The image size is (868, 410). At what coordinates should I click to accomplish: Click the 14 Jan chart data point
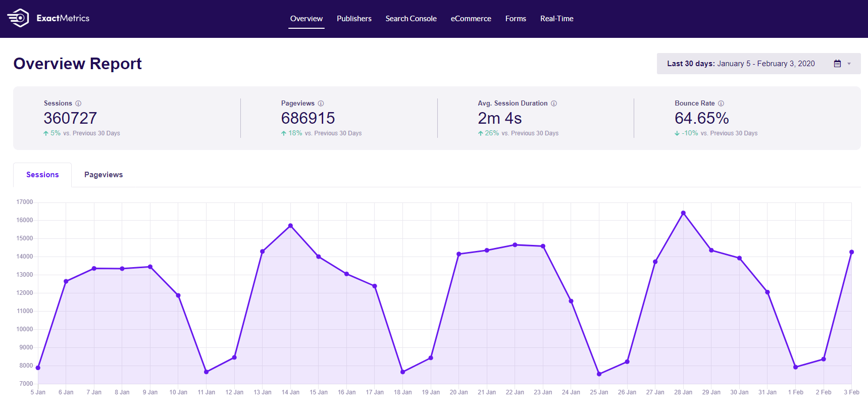290,226
